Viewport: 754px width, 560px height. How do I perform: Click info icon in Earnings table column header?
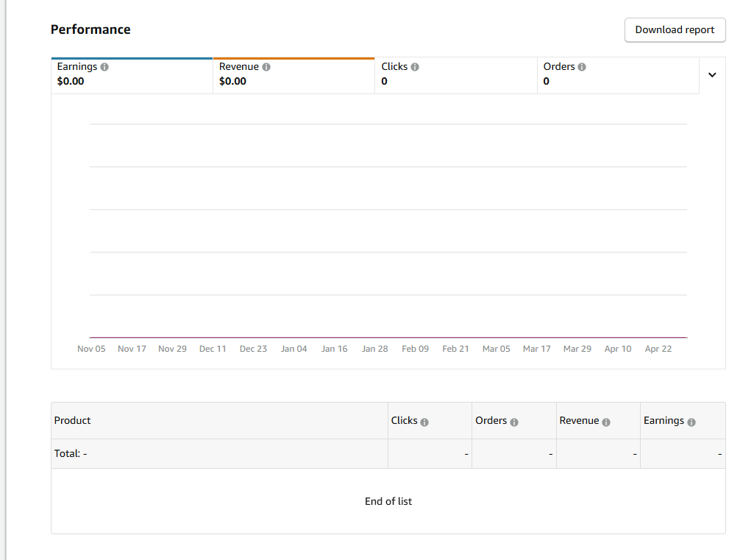691,422
